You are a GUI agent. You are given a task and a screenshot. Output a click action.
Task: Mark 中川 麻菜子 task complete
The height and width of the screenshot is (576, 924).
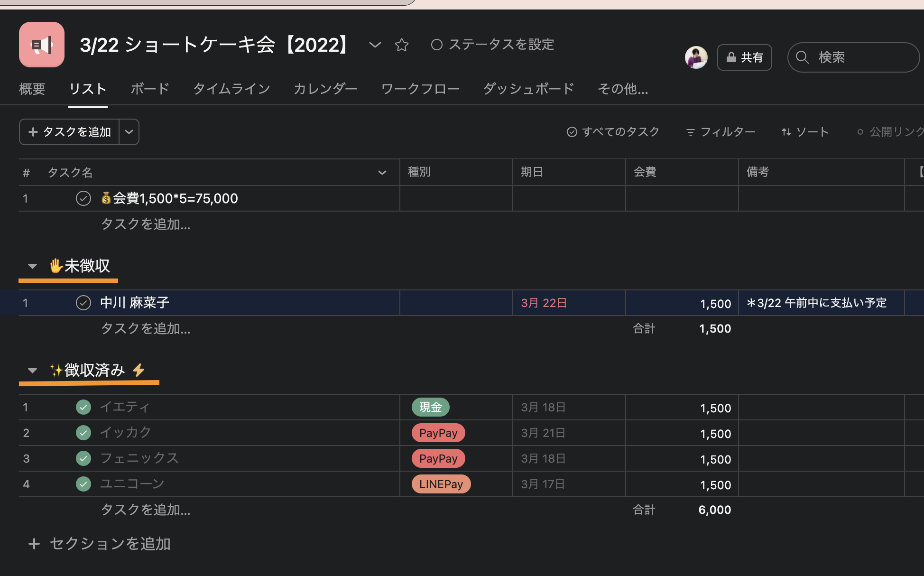click(x=83, y=303)
